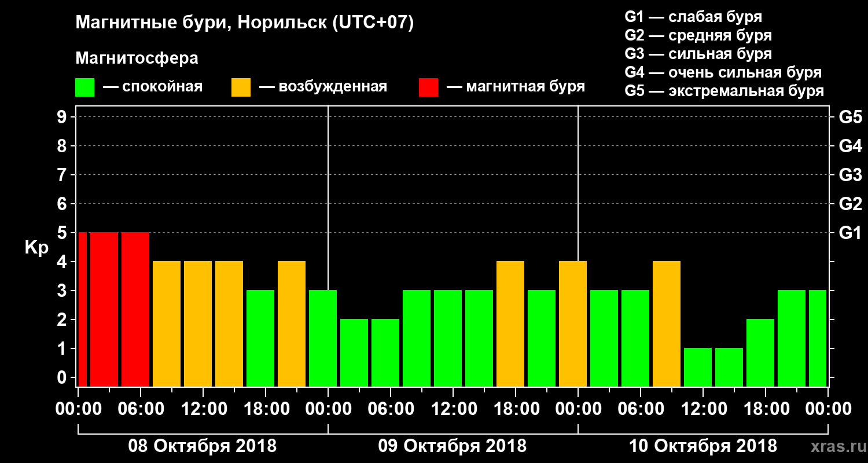Click the red Kp 5 bar over 06:00, 08 October

(135, 310)
